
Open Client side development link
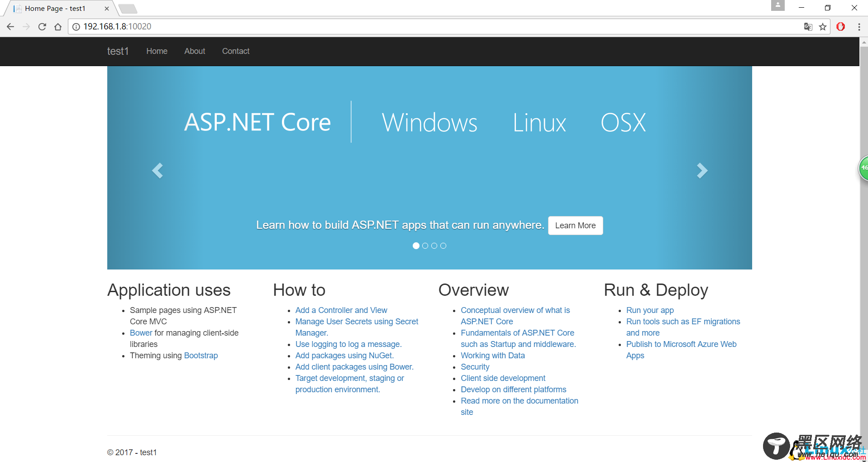(x=503, y=378)
